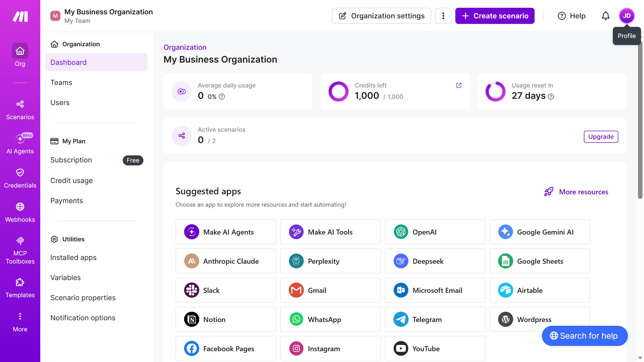The image size is (644, 362).
Task: Select the Make AI Agents app
Action: coord(226,232)
